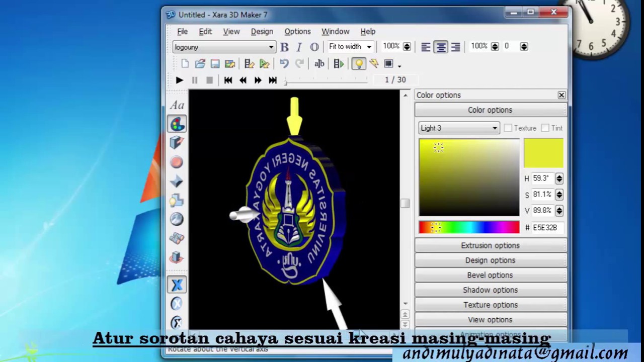Open the View menu
Image resolution: width=644 pixels, height=362 pixels.
click(x=231, y=31)
